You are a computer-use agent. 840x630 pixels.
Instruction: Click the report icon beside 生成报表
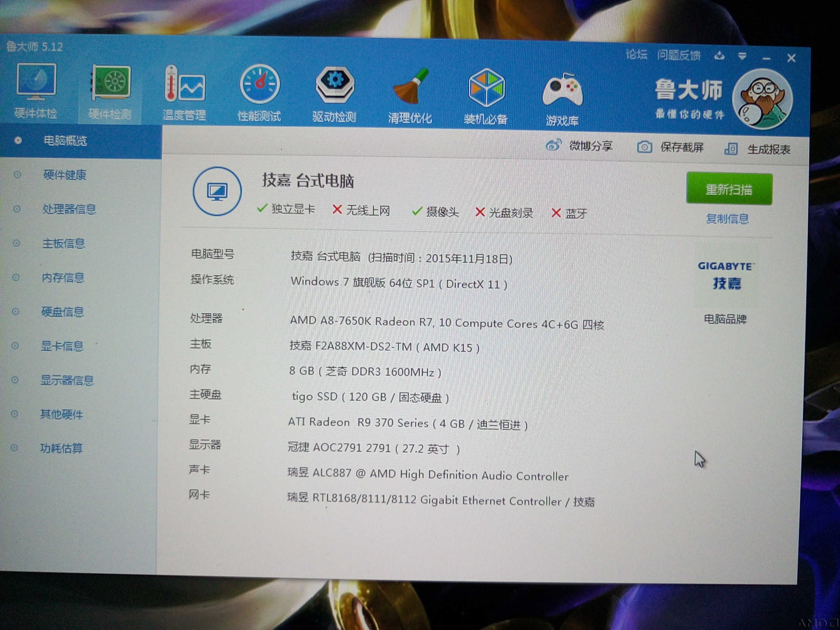point(731,149)
